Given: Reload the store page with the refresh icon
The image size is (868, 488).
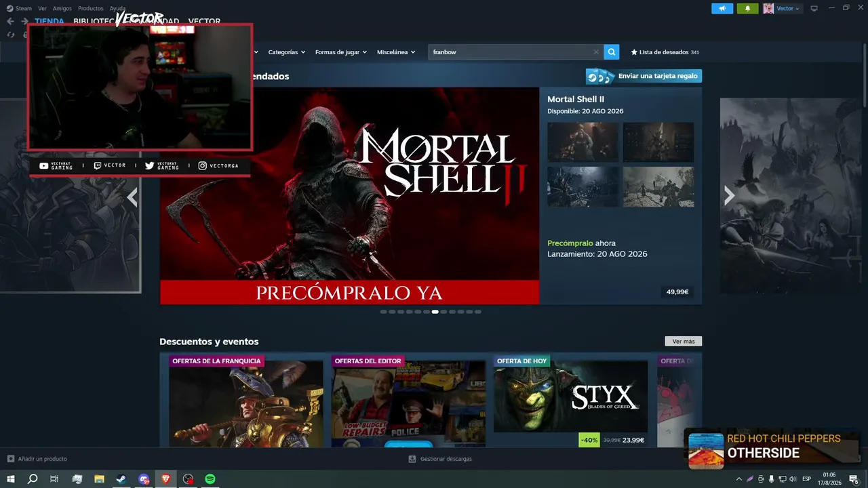Looking at the screenshot, I should coord(10,35).
